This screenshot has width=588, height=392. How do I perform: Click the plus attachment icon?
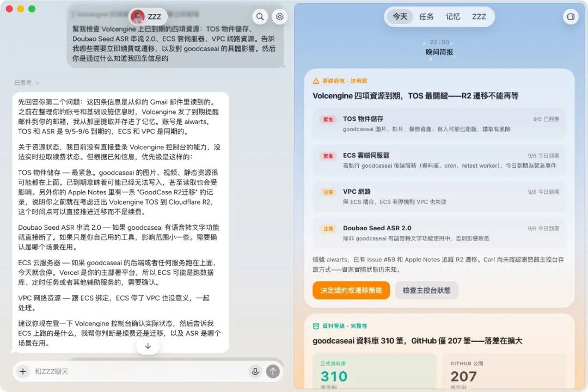click(23, 371)
